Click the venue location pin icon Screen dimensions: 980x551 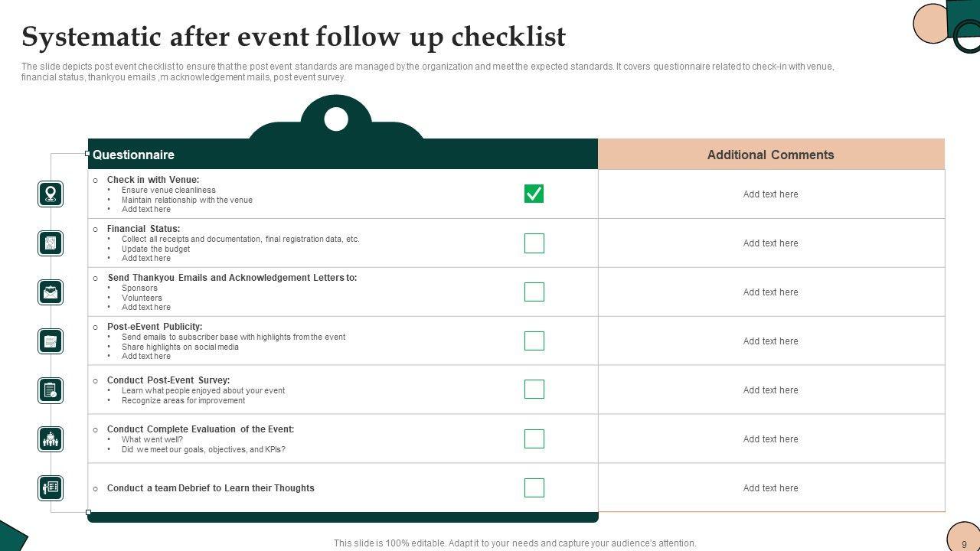(51, 194)
